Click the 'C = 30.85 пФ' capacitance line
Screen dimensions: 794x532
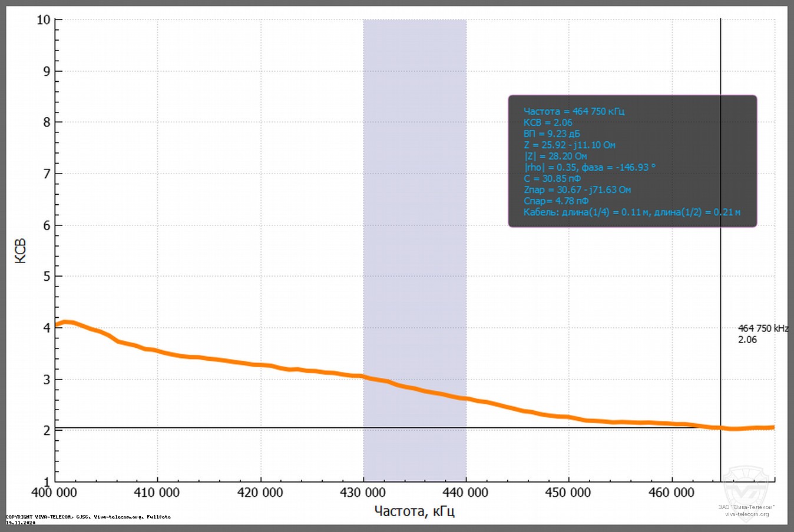(x=552, y=178)
